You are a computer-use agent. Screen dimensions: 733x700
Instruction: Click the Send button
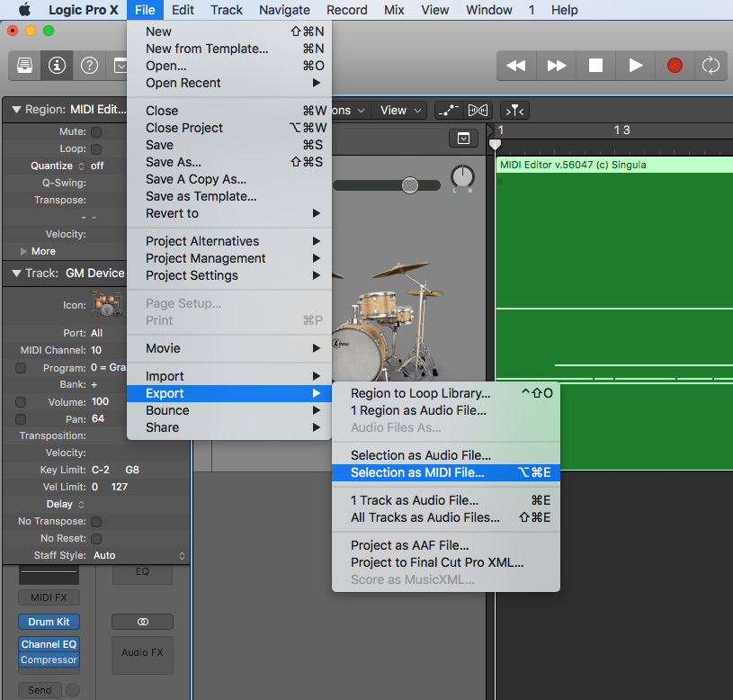[x=40, y=690]
